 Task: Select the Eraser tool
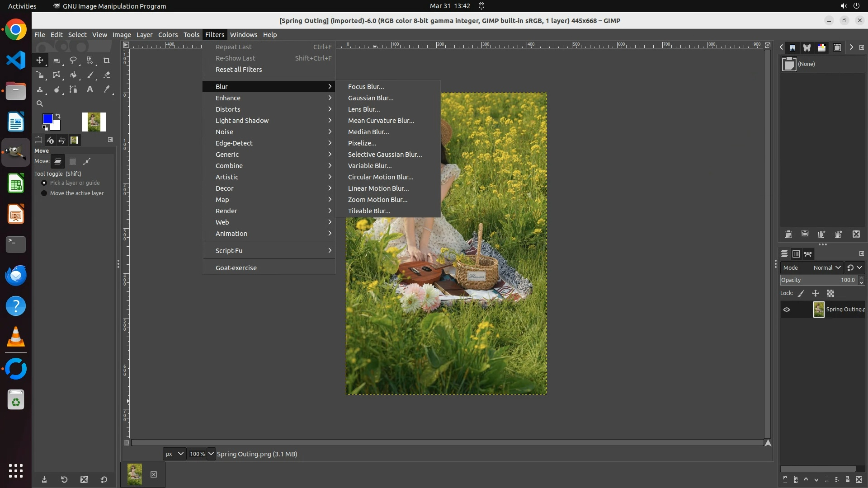(x=107, y=75)
